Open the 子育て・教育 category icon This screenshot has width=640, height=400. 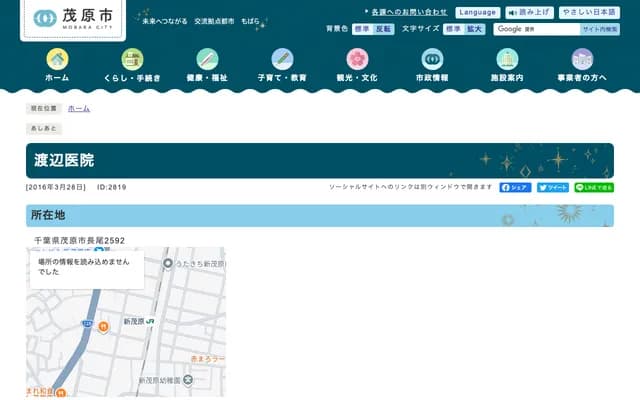tap(282, 59)
